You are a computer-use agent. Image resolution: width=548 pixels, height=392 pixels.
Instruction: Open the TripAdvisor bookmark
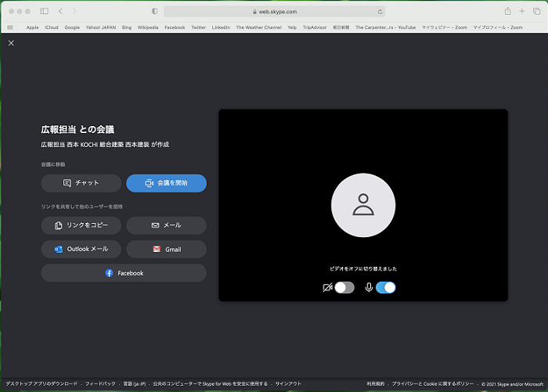pos(315,27)
